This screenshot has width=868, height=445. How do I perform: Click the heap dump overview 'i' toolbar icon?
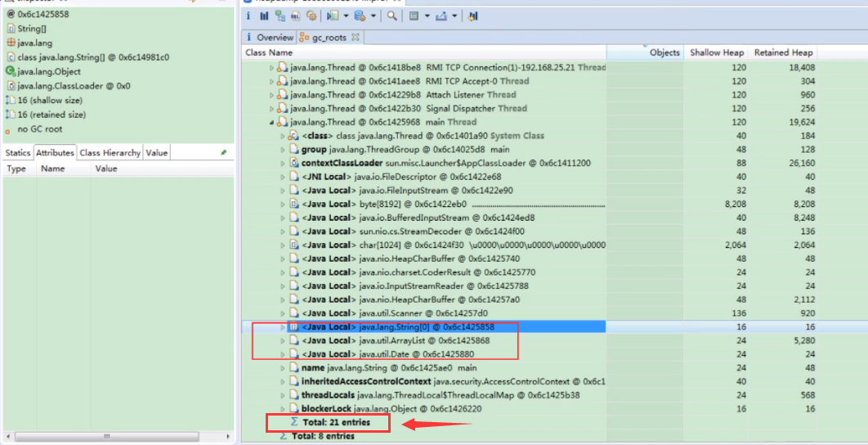(248, 16)
